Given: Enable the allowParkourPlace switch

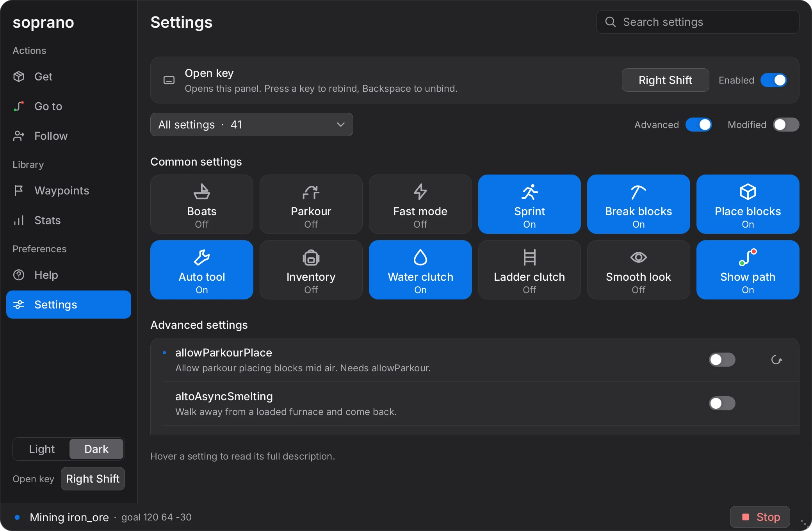Looking at the screenshot, I should click(x=722, y=360).
